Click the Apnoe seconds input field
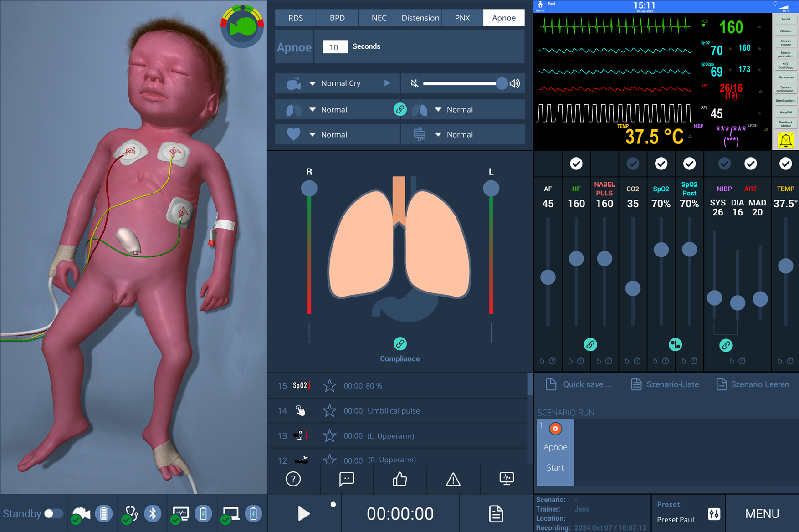This screenshot has height=532, width=799. coord(334,47)
